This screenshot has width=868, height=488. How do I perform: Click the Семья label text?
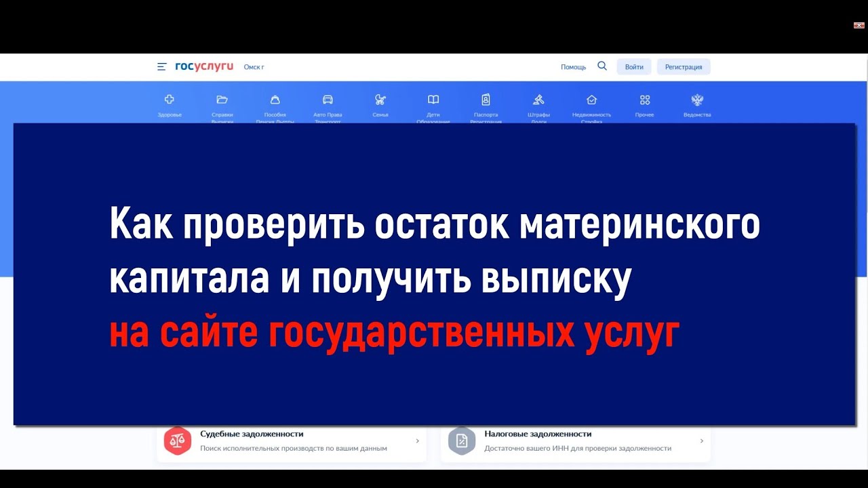pos(380,115)
